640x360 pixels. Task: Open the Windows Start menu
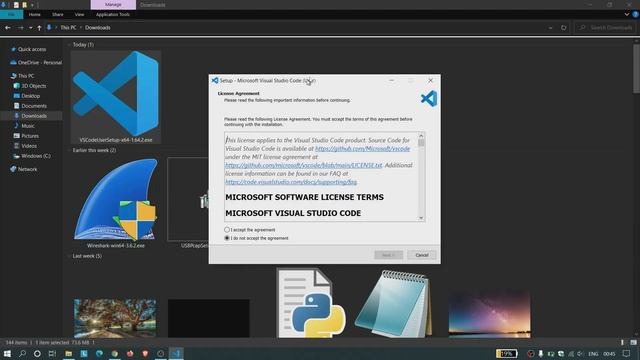[7, 353]
